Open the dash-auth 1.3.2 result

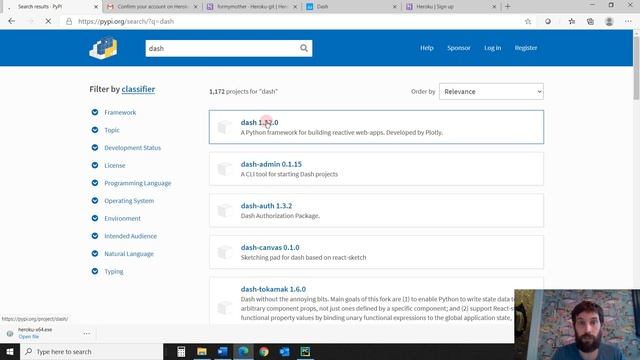(x=376, y=210)
